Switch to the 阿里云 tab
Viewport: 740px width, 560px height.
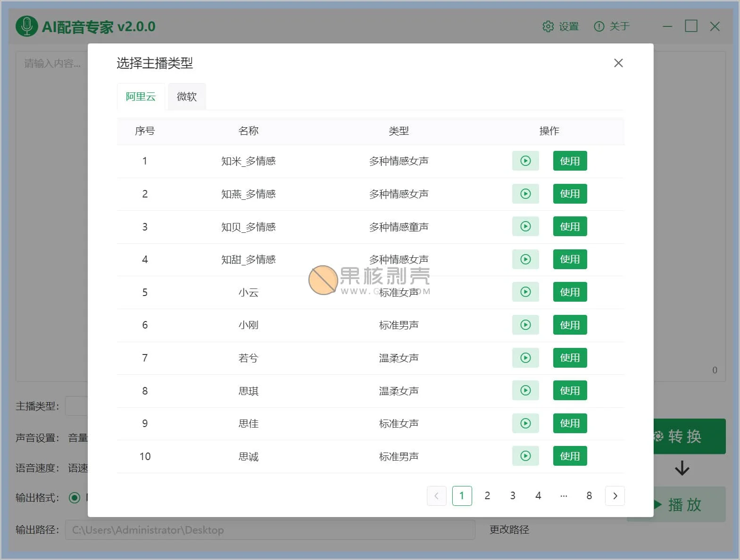(x=141, y=97)
